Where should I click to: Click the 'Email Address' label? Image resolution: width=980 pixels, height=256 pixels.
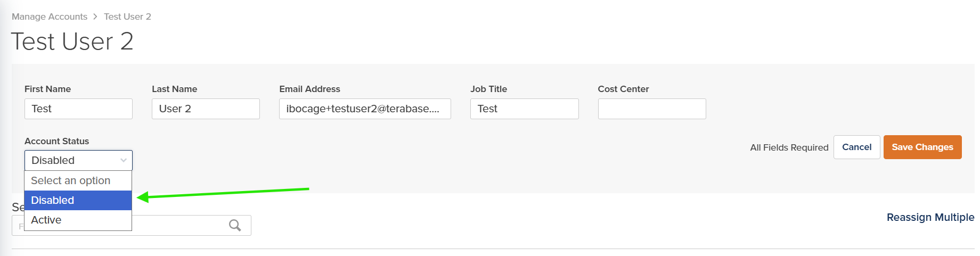coord(309,89)
